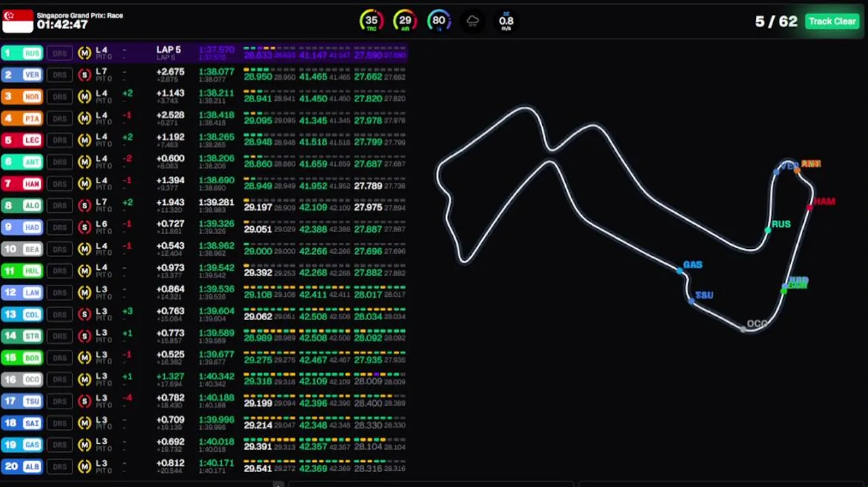Click ALB's sector one time 29.541

click(258, 468)
